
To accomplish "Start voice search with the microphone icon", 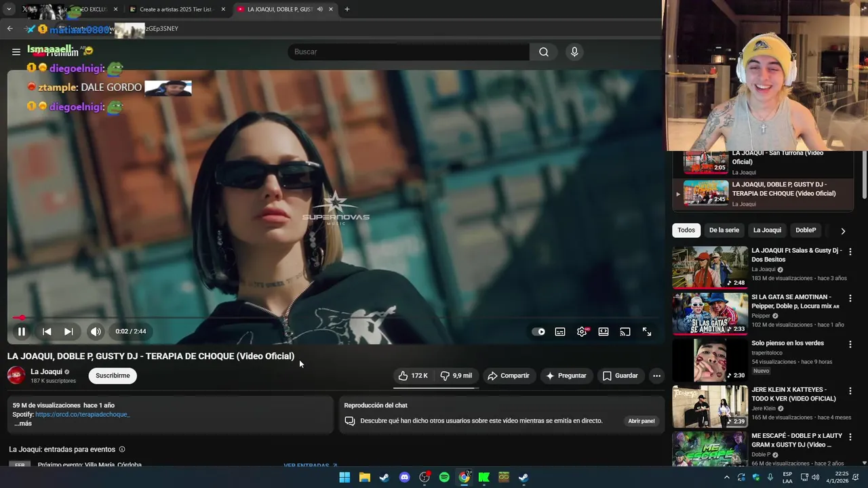I will [574, 52].
